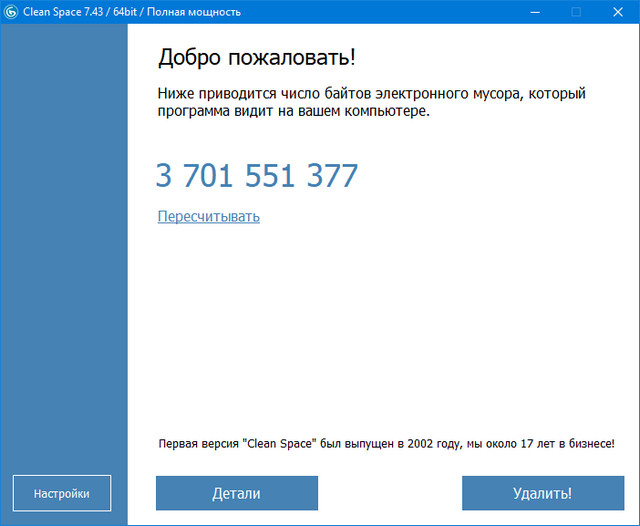
Task: Click the footer text about the first version
Action: [386, 442]
